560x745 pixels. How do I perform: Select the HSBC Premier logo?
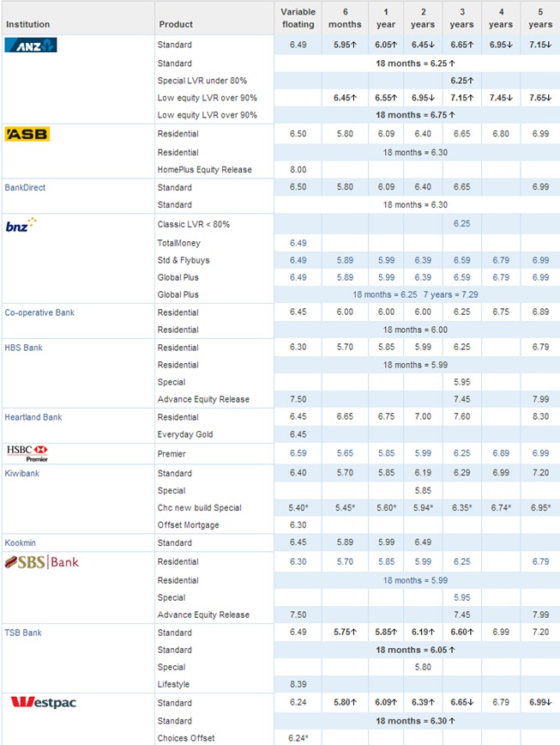(26, 453)
